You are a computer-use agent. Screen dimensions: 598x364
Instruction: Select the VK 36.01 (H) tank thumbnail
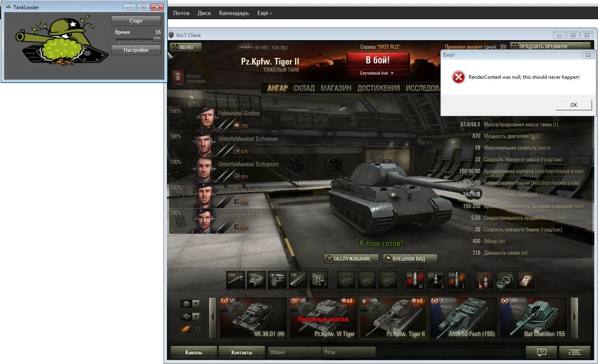253,318
